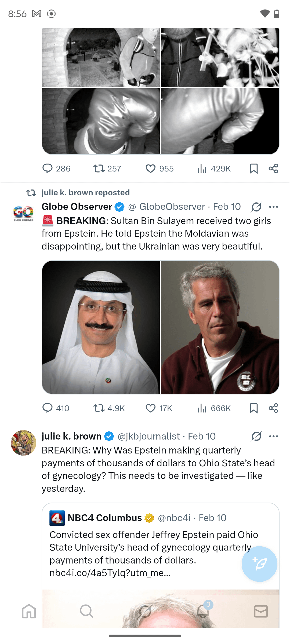Screen dimensions: 290x644
Task: Share the post with 429K views
Action: [273, 169]
